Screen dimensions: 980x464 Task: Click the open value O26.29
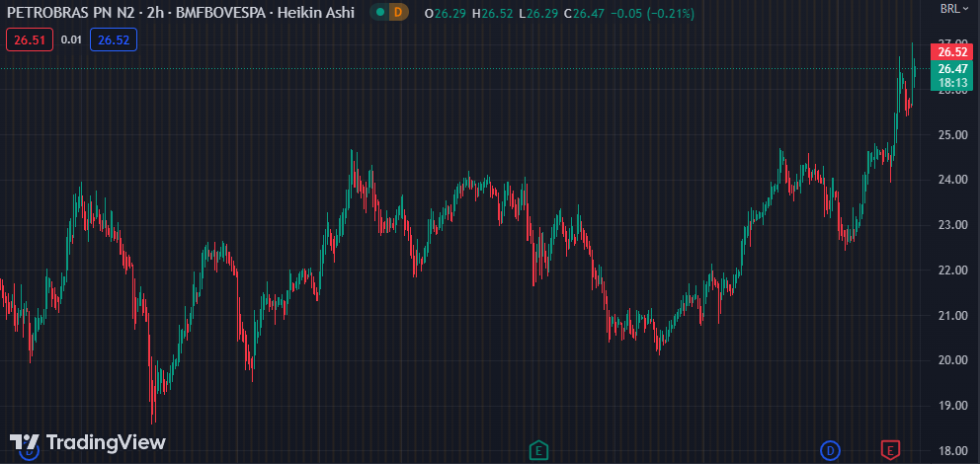tap(445, 13)
